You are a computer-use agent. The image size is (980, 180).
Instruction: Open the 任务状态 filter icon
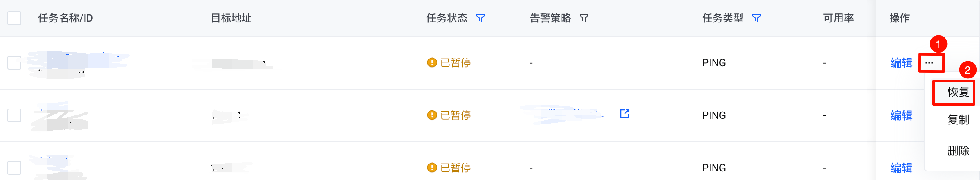[480, 18]
